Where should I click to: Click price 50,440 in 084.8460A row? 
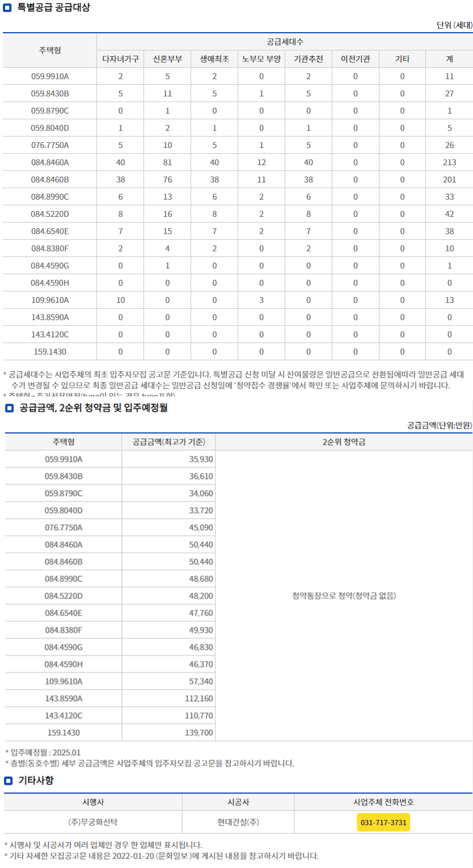pos(201,544)
